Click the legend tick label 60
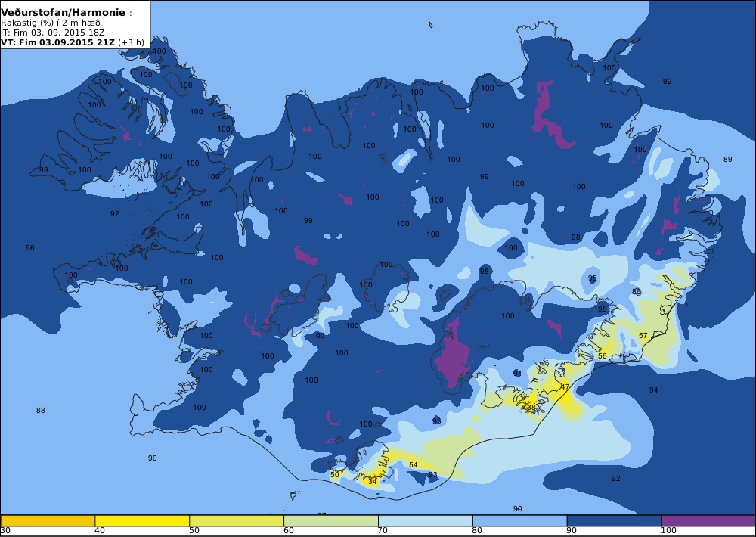Screen dimensions: 756x537 pyautogui.click(x=289, y=531)
